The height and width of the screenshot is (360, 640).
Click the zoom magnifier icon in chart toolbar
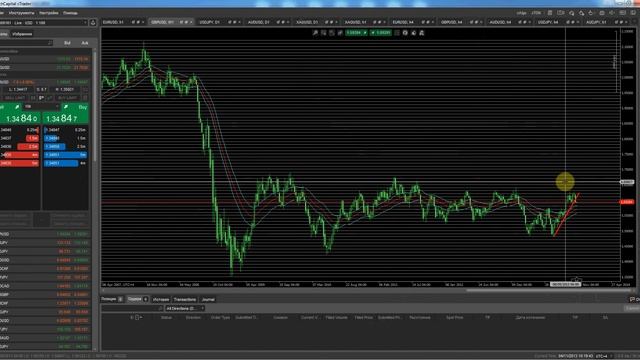coord(315,33)
